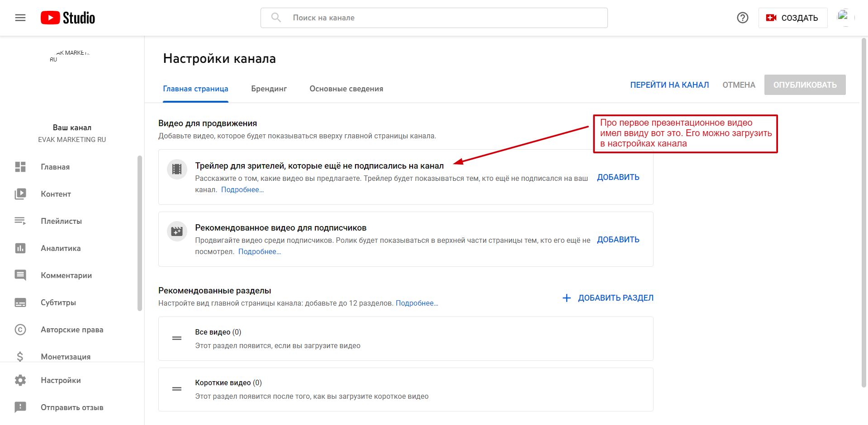Click the СОЗДАТЬ create button
The width and height of the screenshot is (868, 425).
pos(792,18)
